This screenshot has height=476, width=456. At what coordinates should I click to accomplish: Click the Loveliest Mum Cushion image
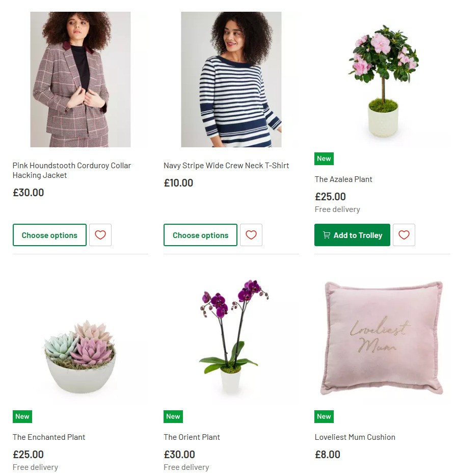tap(382, 337)
